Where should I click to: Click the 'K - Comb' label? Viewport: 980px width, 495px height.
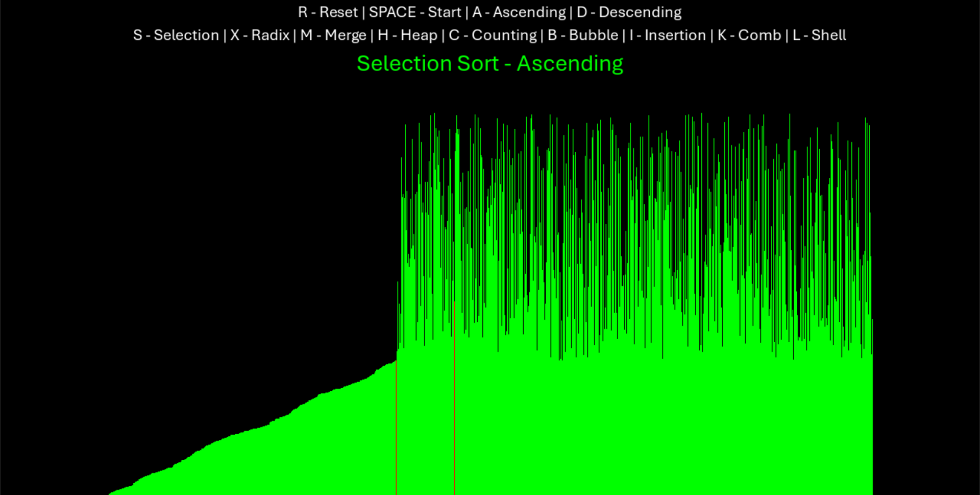point(749,35)
